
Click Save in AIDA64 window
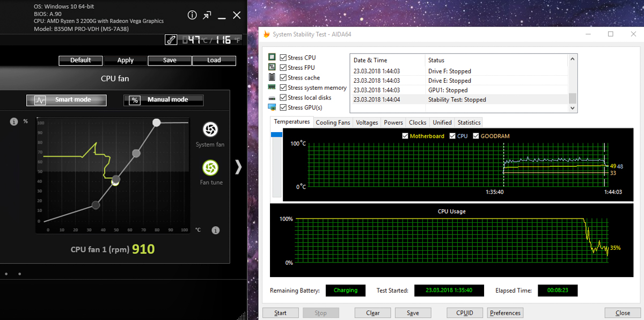[413, 312]
